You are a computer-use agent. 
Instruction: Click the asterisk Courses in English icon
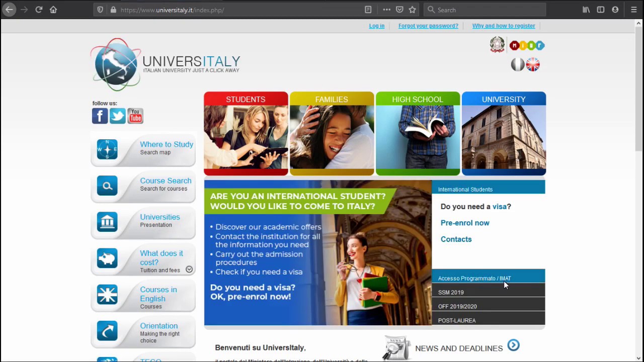click(107, 295)
